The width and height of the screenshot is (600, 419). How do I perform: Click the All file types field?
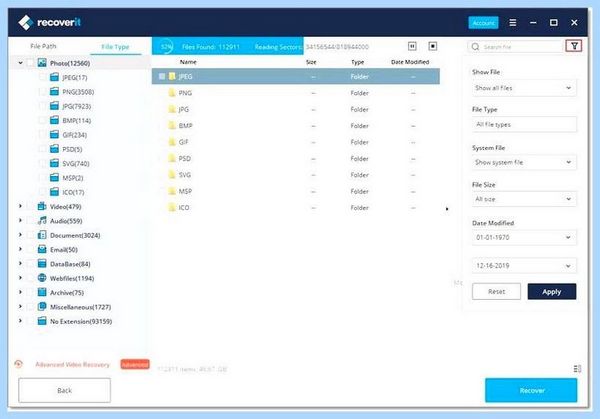(x=524, y=125)
